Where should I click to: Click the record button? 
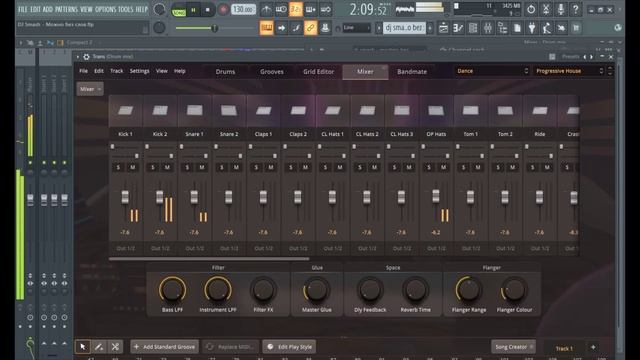tap(223, 9)
